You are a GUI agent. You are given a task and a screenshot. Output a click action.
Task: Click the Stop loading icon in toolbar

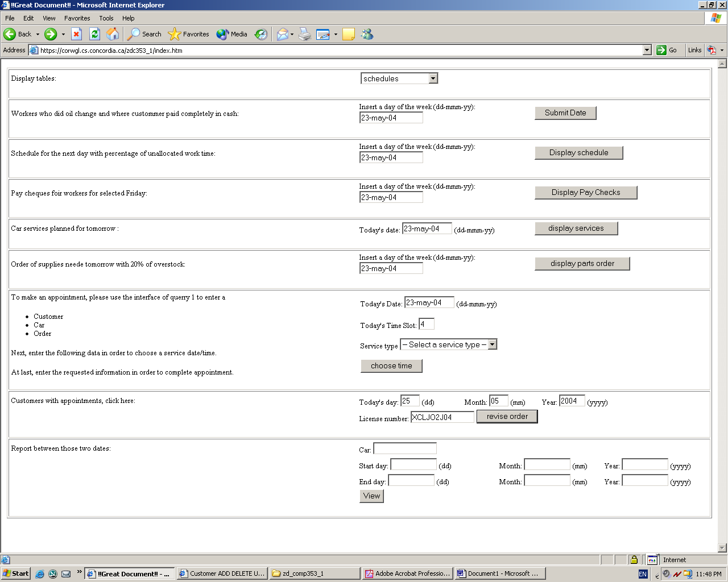click(x=76, y=34)
